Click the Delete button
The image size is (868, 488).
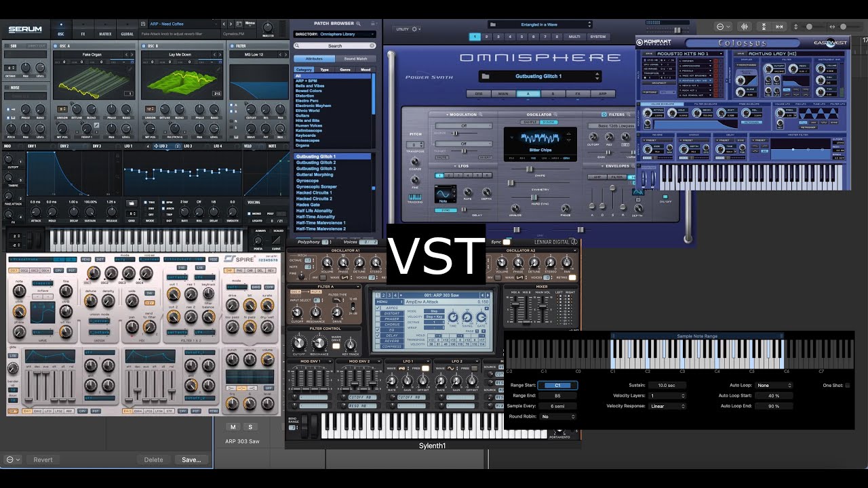[x=153, y=460]
